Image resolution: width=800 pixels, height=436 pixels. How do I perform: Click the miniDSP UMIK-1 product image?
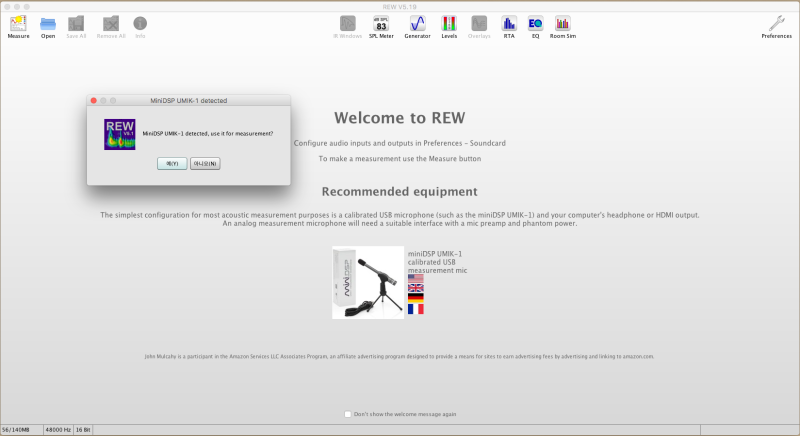point(368,283)
